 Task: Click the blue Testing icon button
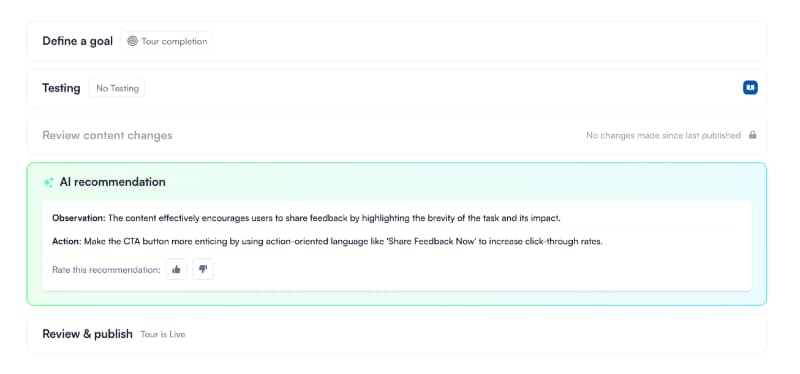pyautogui.click(x=750, y=88)
